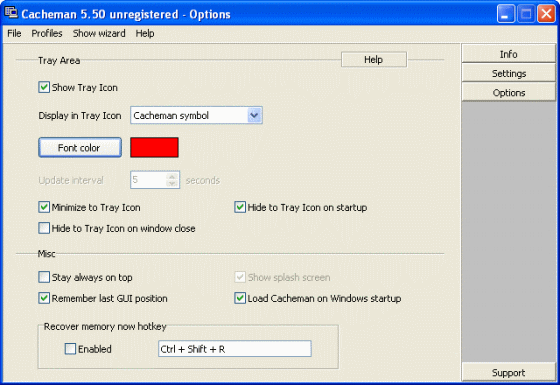Open the File menu

(x=14, y=34)
